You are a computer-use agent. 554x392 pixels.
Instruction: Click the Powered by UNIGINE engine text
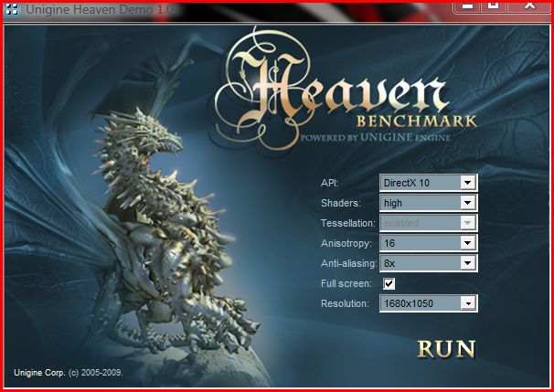pos(375,137)
